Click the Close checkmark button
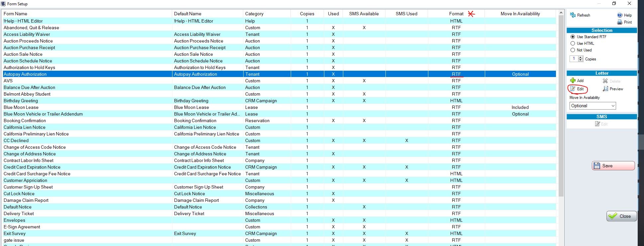Screen dimensions: 644x246 (621, 216)
